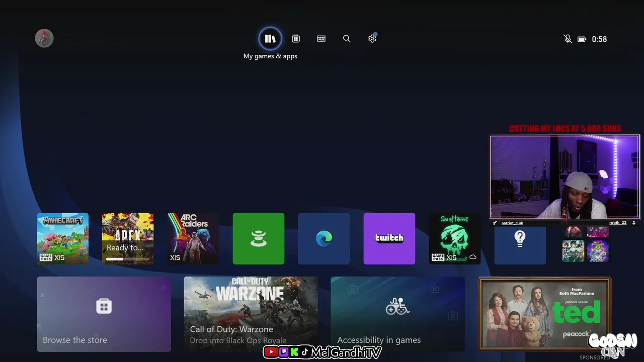Open the green Xbox remote play tile
This screenshot has height=362, width=644.
click(x=259, y=239)
